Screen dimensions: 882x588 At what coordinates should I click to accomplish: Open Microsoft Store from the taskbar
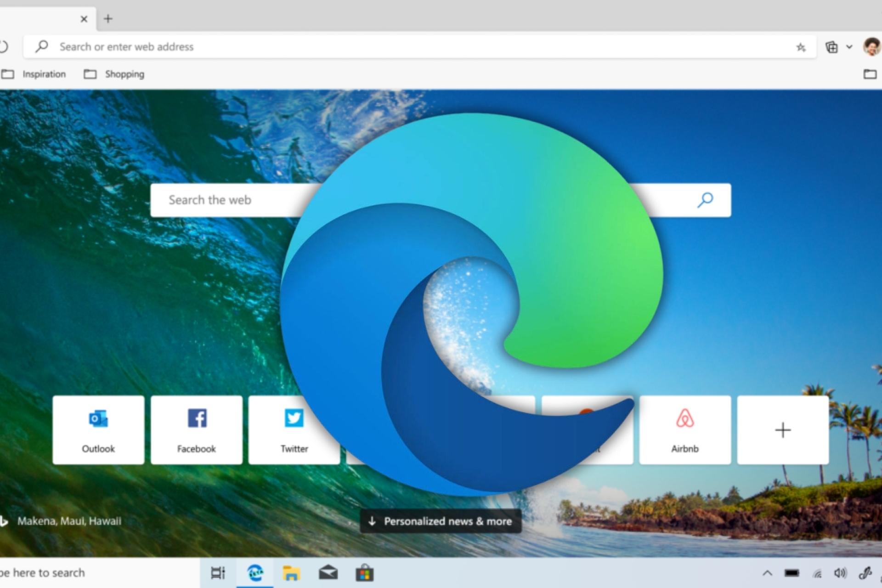[x=364, y=573]
